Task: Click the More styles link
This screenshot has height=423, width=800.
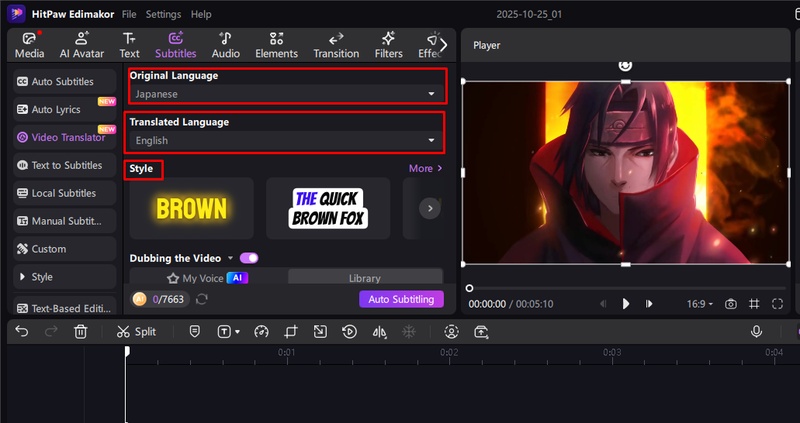Action: 425,169
